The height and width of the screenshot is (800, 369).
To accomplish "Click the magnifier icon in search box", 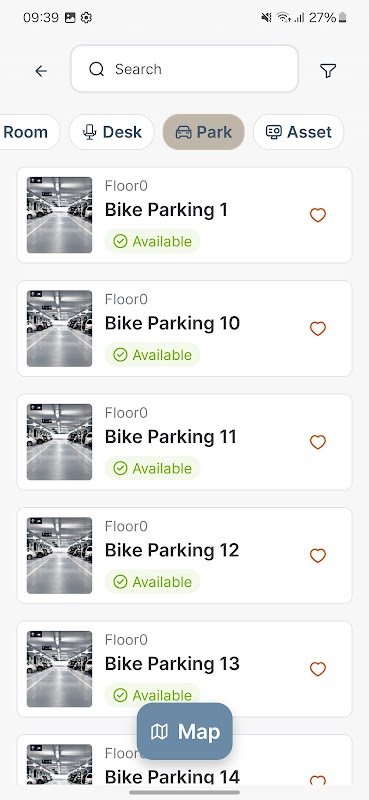I will tap(96, 69).
